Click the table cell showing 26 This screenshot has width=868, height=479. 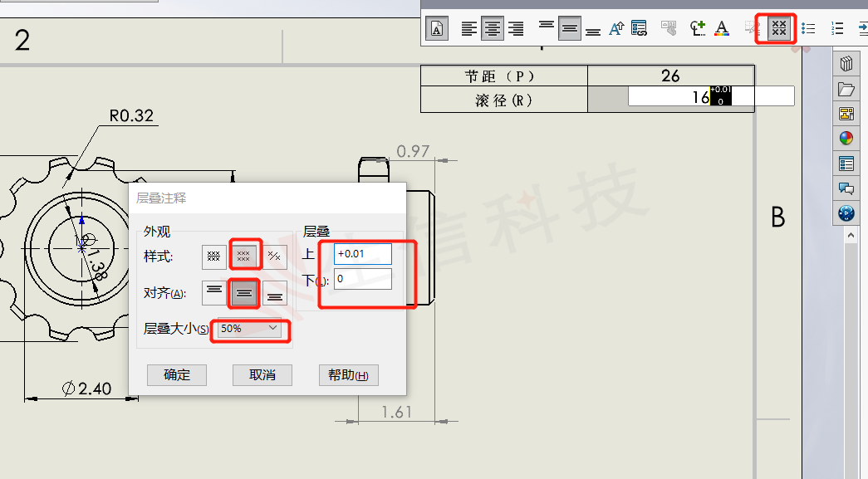[671, 76]
